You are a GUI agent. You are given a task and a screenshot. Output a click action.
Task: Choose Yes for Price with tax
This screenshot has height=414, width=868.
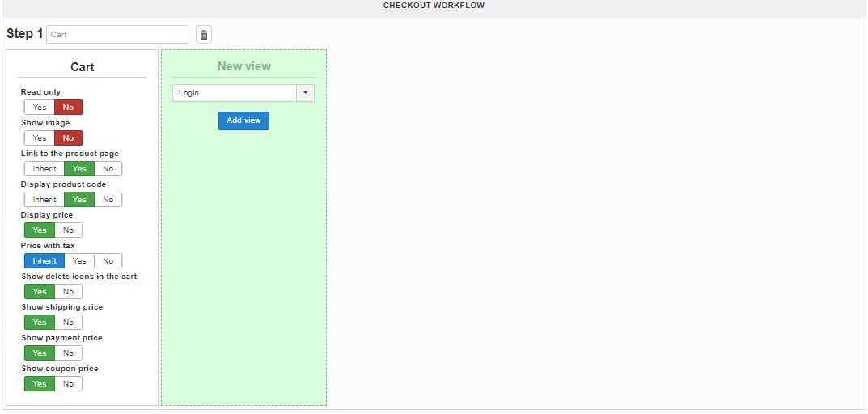tap(79, 260)
